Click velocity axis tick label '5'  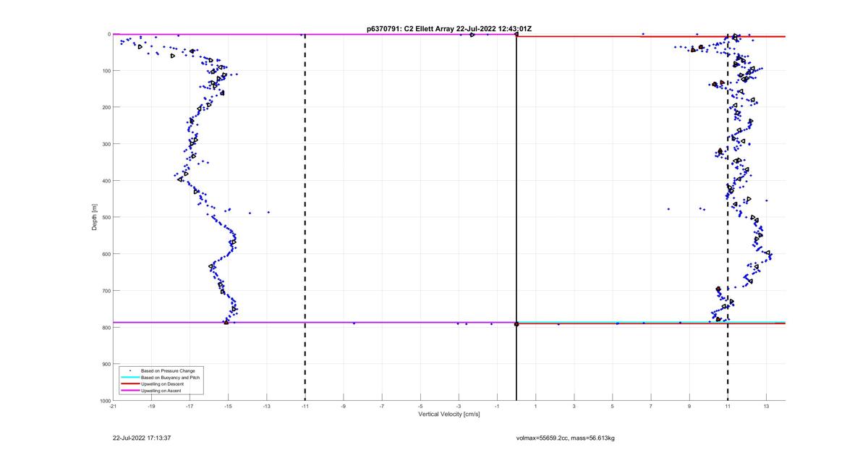point(613,407)
